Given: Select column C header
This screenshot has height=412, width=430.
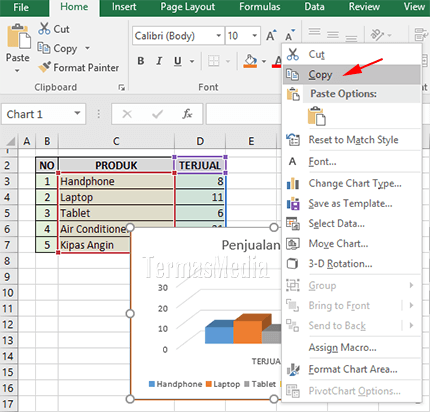Looking at the screenshot, I should click(x=116, y=141).
